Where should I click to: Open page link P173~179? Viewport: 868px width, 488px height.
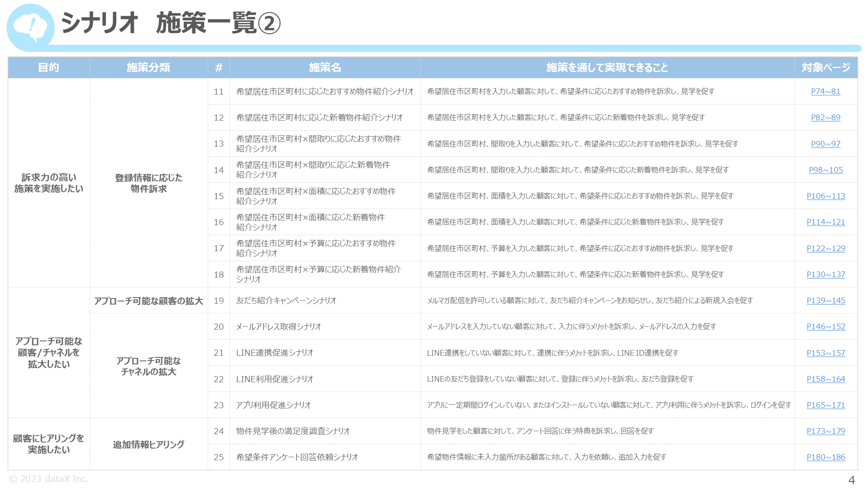tap(825, 431)
